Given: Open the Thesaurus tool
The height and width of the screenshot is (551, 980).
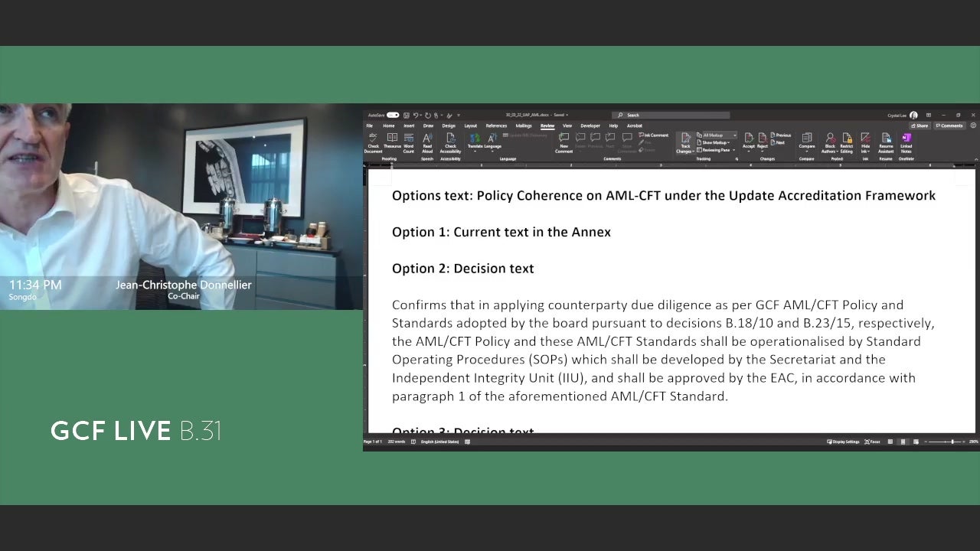Looking at the screenshot, I should [x=392, y=141].
